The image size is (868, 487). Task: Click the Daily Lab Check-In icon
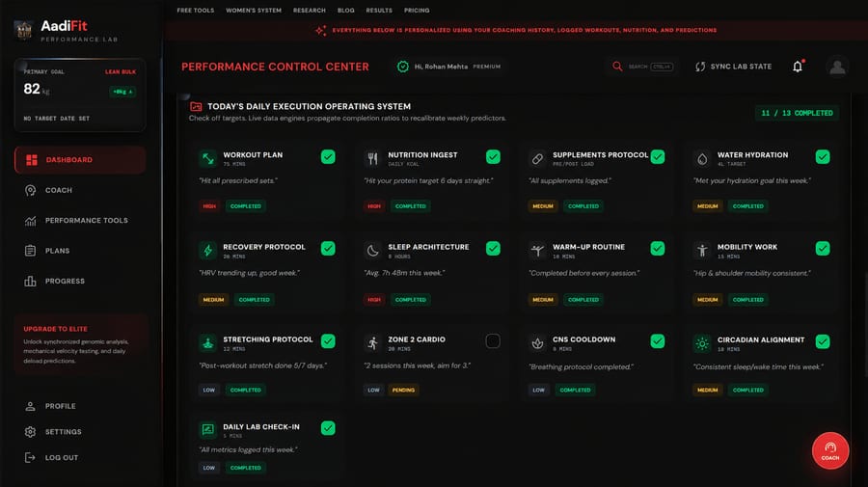click(x=207, y=430)
